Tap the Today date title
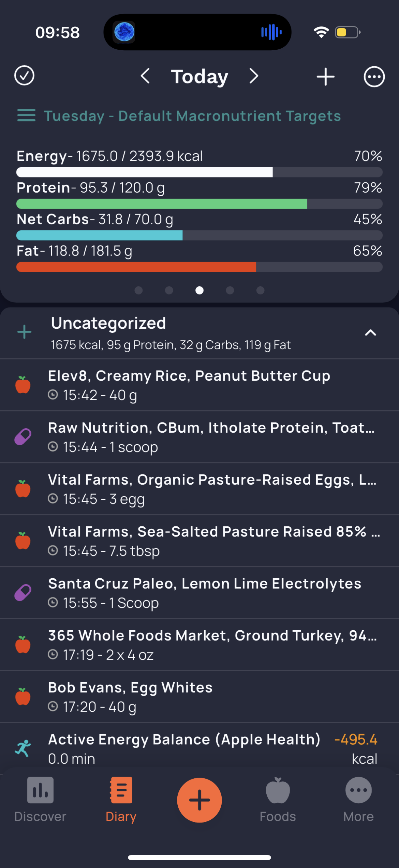This screenshot has width=399, height=868. [199, 77]
